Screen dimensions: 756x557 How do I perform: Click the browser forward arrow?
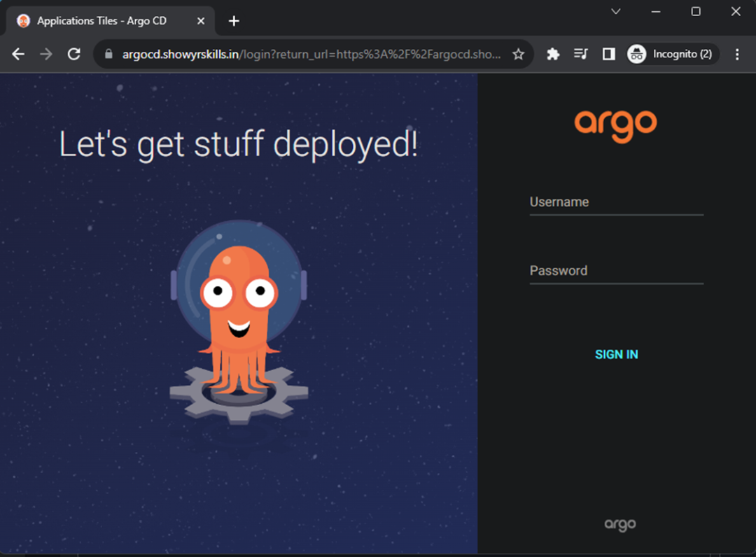click(x=45, y=54)
